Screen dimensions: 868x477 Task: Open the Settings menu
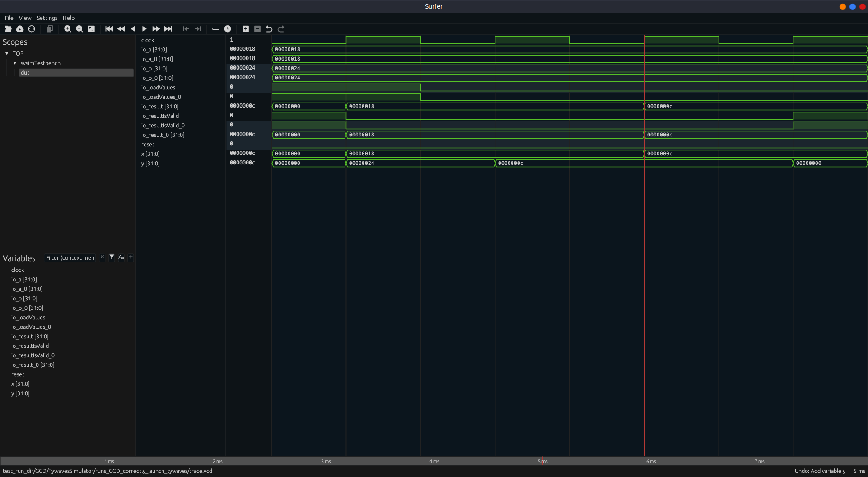tap(47, 18)
